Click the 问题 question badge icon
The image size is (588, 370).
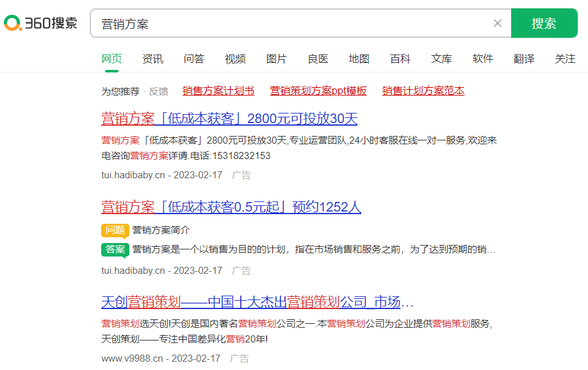tap(115, 230)
